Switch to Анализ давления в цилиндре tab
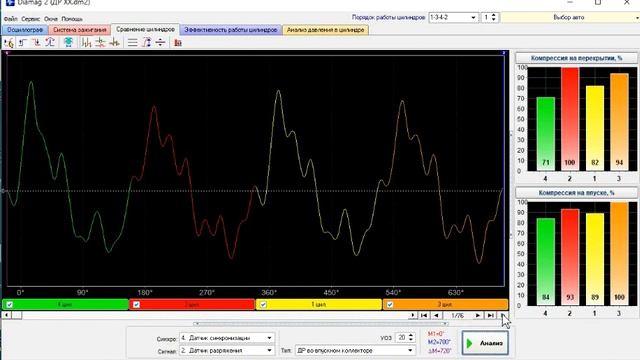The image size is (640, 360). click(x=325, y=30)
